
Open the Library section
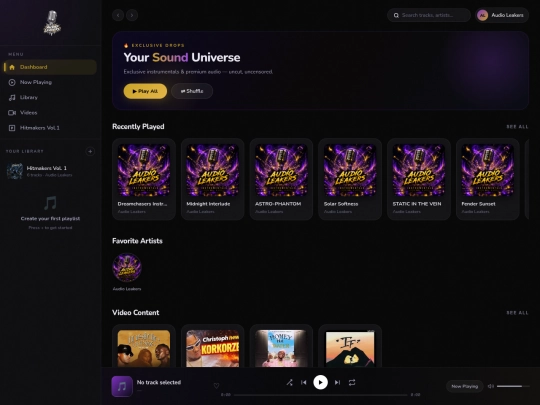point(50,97)
